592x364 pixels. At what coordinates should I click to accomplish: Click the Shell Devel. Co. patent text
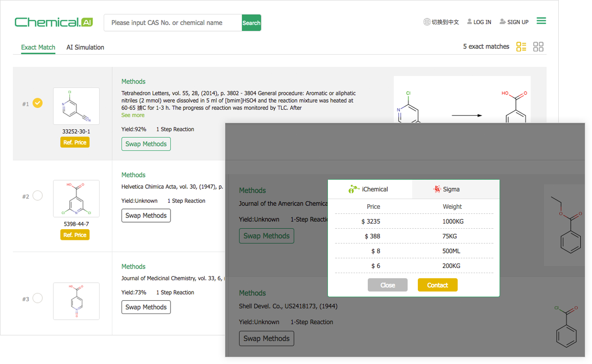coord(288,306)
